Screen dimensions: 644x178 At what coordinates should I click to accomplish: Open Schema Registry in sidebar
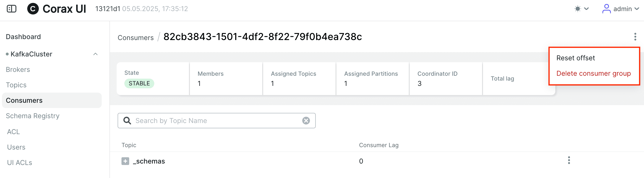[x=33, y=116]
